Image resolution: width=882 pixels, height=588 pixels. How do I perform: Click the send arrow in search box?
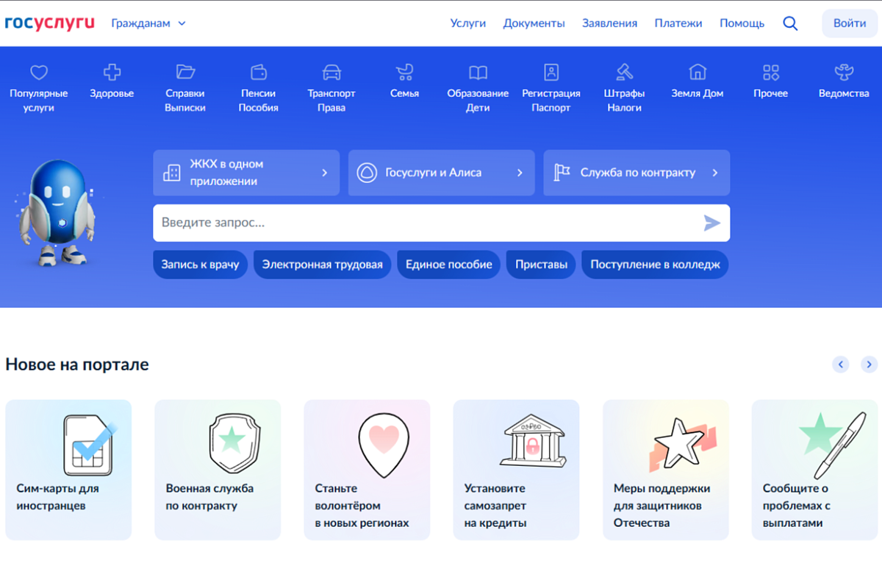(711, 223)
